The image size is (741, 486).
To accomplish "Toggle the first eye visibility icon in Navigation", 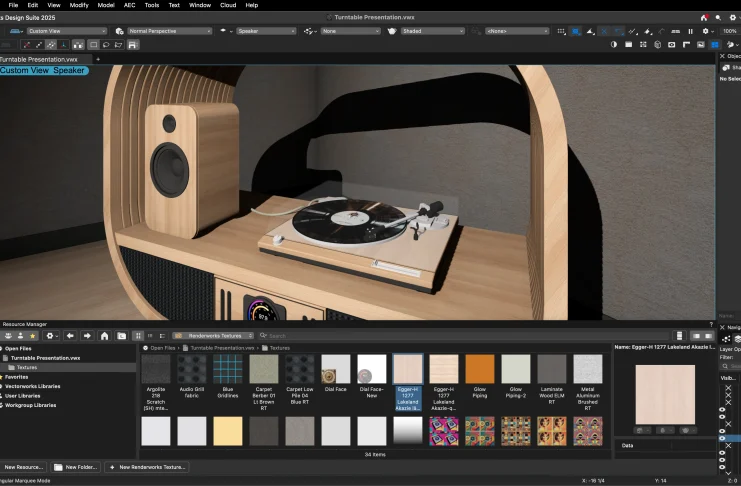I will pos(723,409).
